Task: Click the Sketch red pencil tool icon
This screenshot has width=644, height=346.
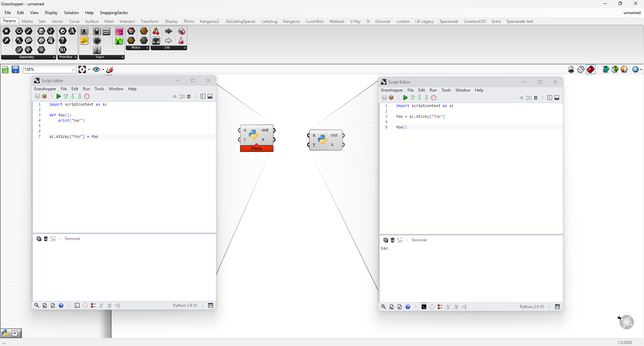Action: [x=110, y=69]
